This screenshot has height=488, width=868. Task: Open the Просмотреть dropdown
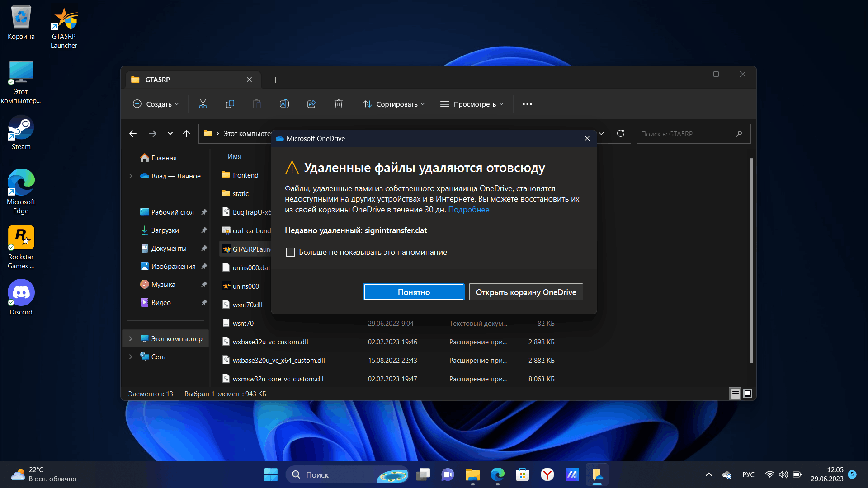(x=472, y=104)
